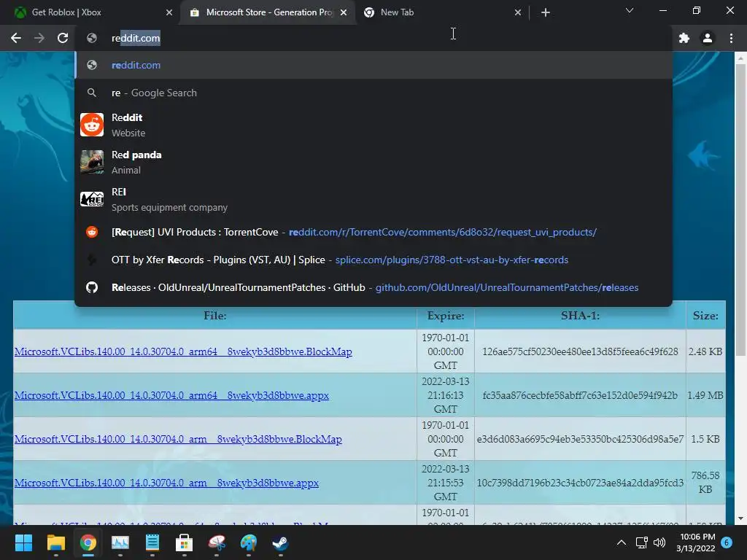Open the network tray icon
The width and height of the screenshot is (747, 560).
point(642,542)
